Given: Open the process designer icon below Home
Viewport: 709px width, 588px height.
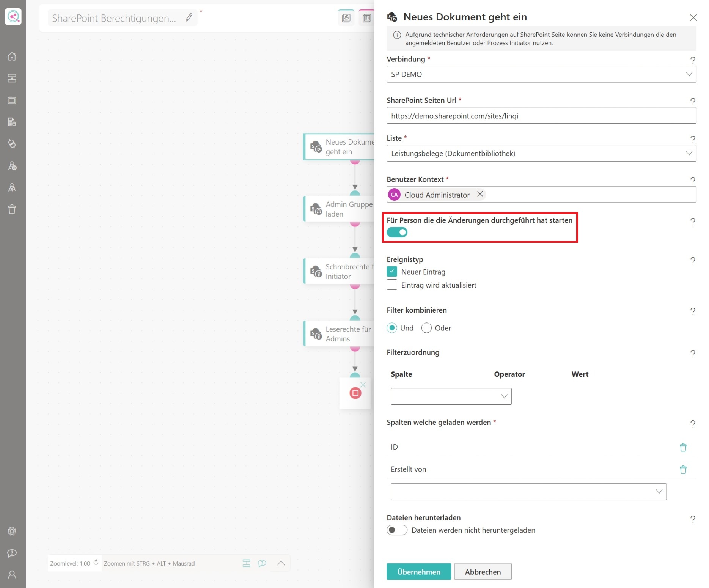Looking at the screenshot, I should (x=12, y=78).
